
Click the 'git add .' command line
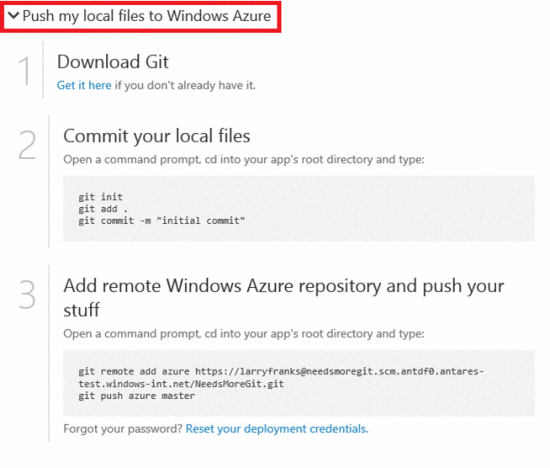[x=103, y=209]
